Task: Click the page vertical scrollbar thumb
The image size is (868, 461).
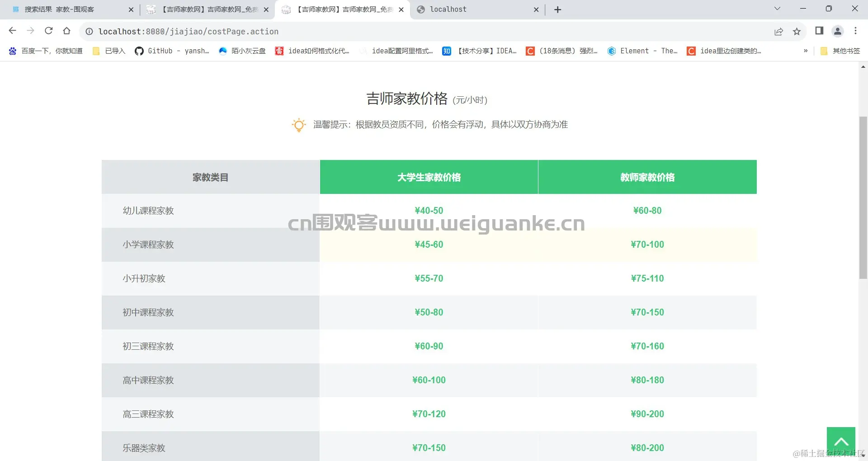Action: click(863, 198)
